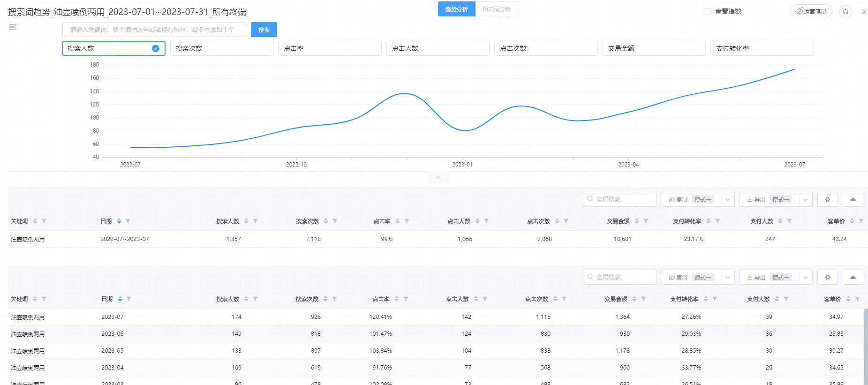This screenshot has height=385, width=868.
Task: Sort the upper table by 交易金额
Action: [636, 221]
